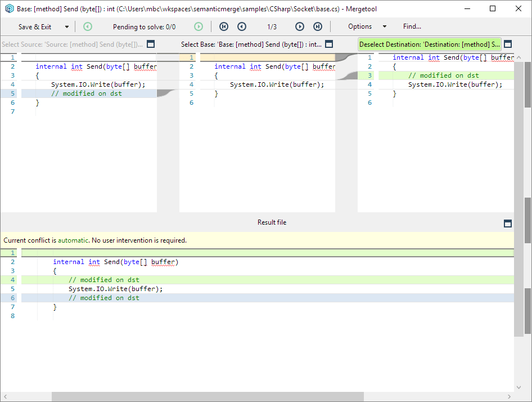Viewport: 532px width, 402px height.
Task: Go to the previous conflict
Action: [242, 26]
